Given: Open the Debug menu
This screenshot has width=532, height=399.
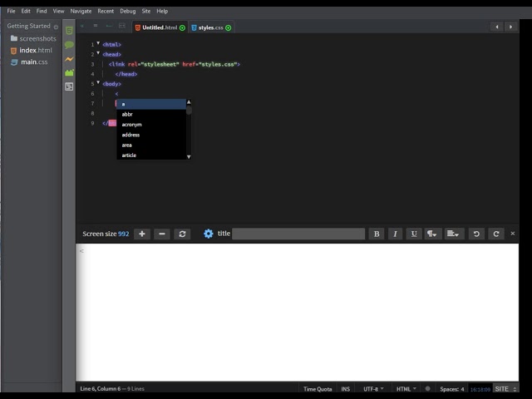Looking at the screenshot, I should coord(127,11).
